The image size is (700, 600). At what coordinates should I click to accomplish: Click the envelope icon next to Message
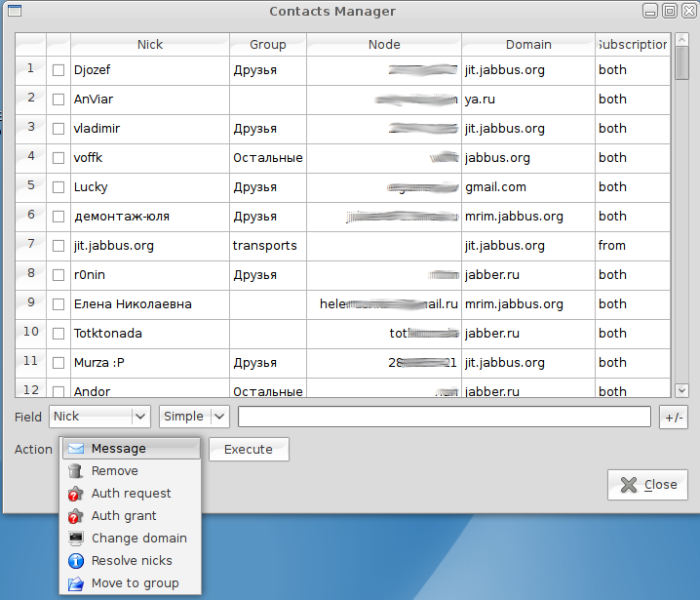pyautogui.click(x=76, y=449)
